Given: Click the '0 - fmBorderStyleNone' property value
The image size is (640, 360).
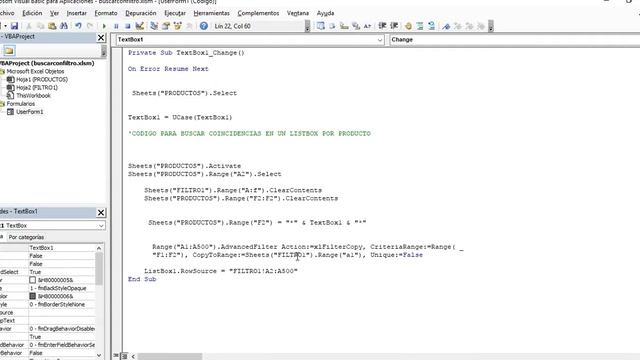Looking at the screenshot, I should click(x=57, y=304).
